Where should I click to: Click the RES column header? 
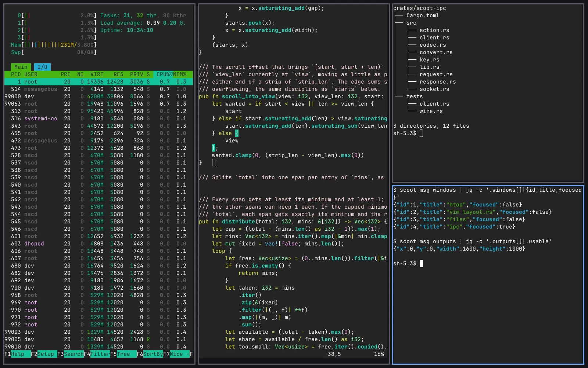pyautogui.click(x=118, y=74)
